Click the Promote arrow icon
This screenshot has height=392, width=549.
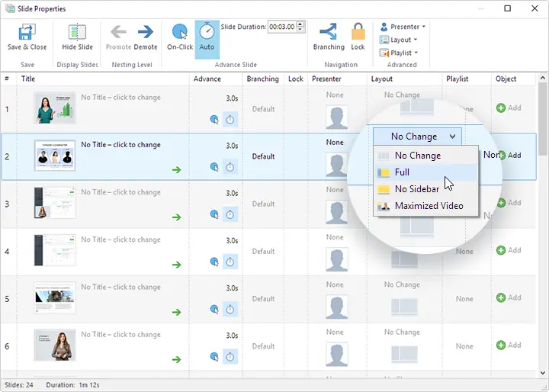(x=118, y=32)
